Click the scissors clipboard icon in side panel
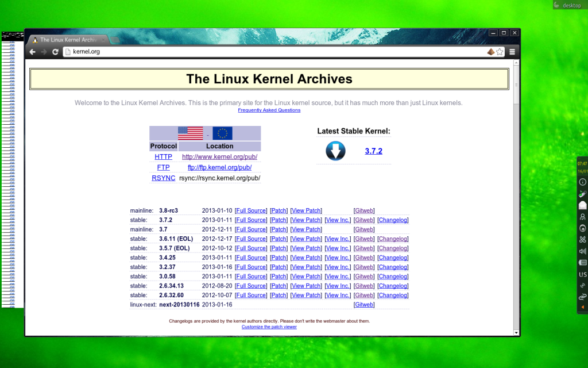This screenshot has width=588, height=368. [582, 240]
